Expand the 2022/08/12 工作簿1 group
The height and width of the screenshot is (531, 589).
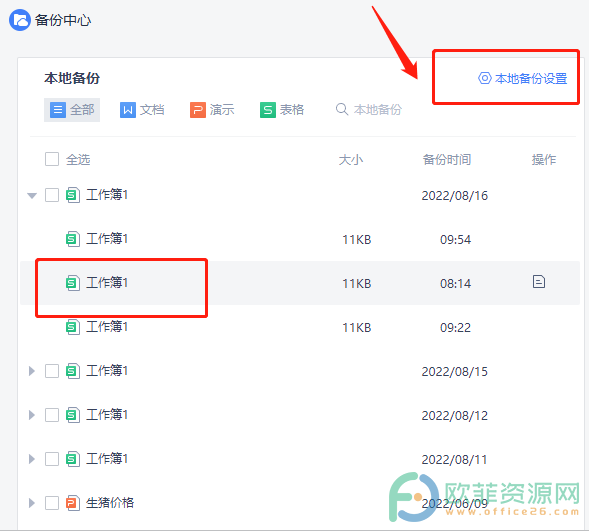[32, 415]
